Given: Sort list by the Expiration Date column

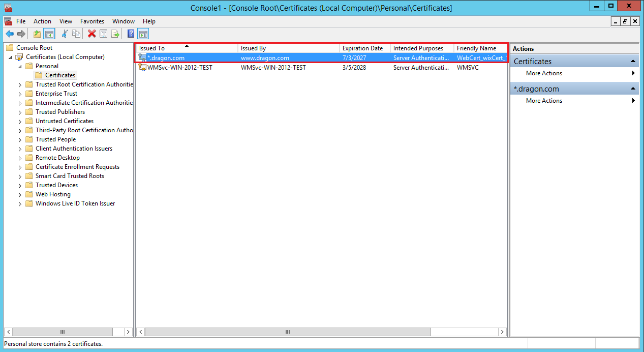Looking at the screenshot, I should [364, 48].
